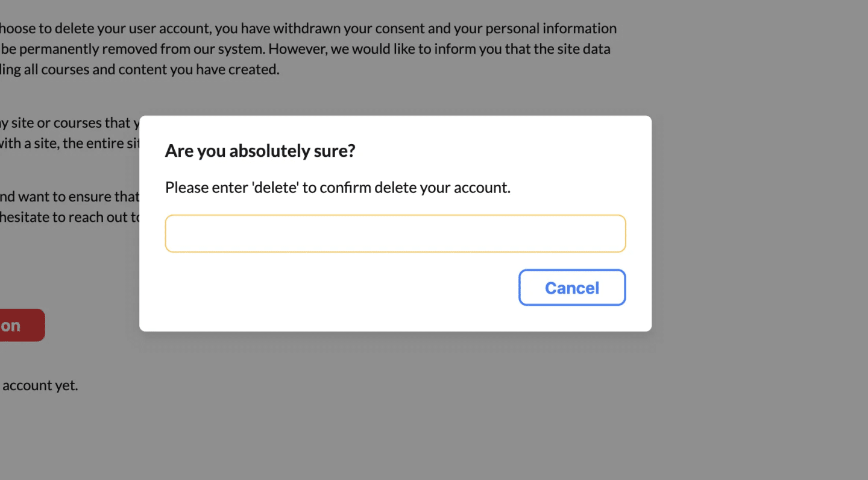Screen dimensions: 868x480
Task: Click 'and want to ensure that' background text
Action: click(x=69, y=196)
